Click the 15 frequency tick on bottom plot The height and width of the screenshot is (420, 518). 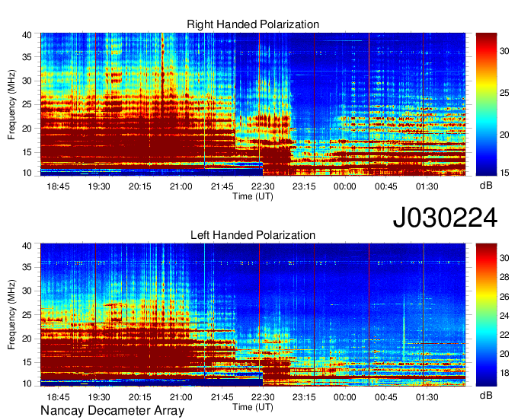(x=27, y=363)
